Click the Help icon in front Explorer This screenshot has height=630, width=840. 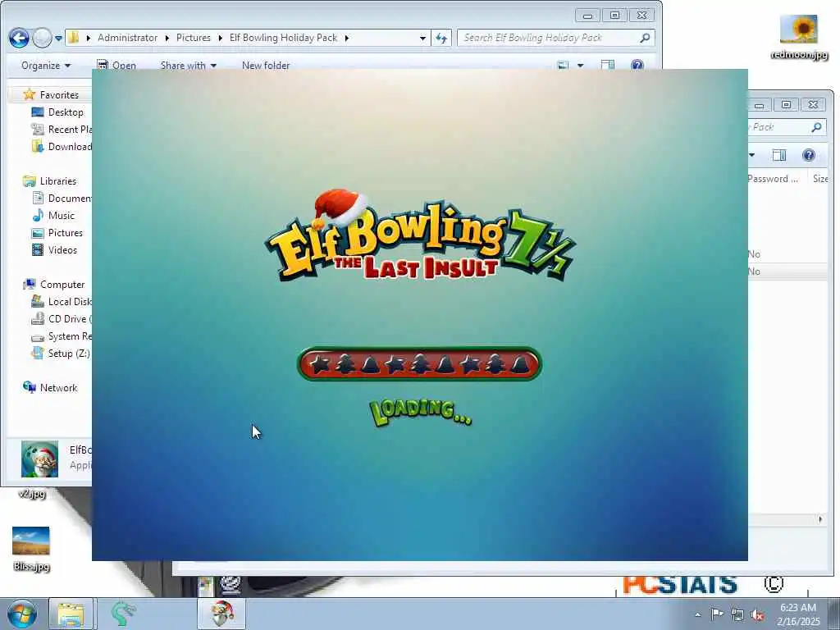(637, 65)
